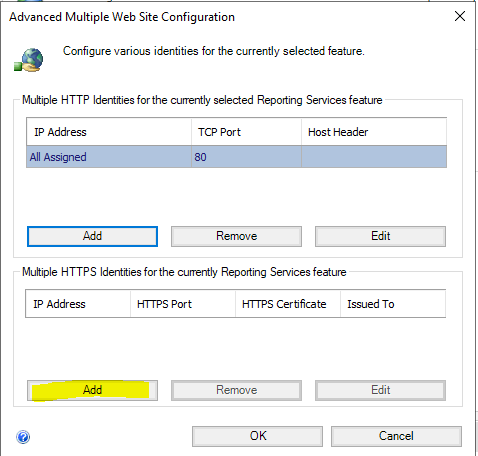The image size is (478, 456).
Task: Cancel the web site configuration dialog
Action: 396,436
